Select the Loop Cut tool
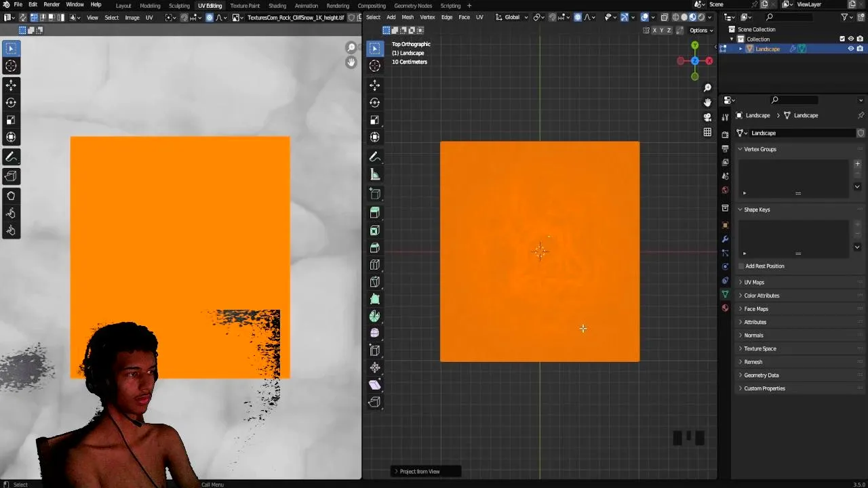 tap(374, 265)
